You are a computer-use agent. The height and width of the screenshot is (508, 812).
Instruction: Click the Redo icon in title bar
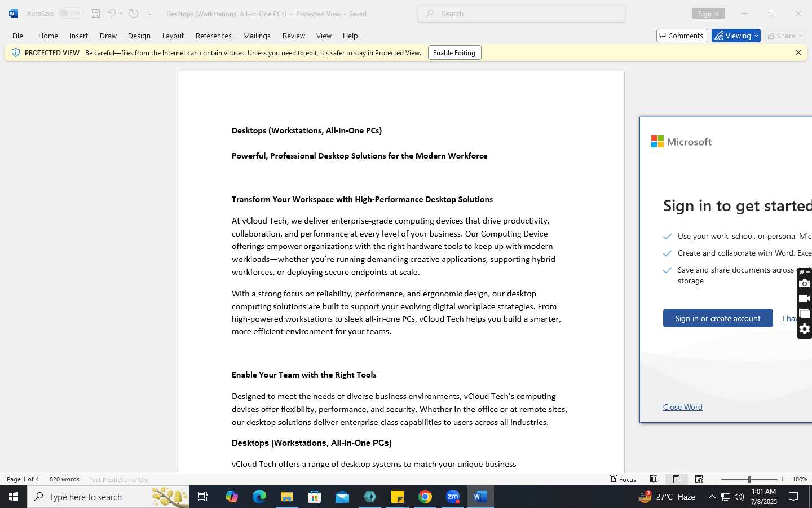tap(134, 14)
